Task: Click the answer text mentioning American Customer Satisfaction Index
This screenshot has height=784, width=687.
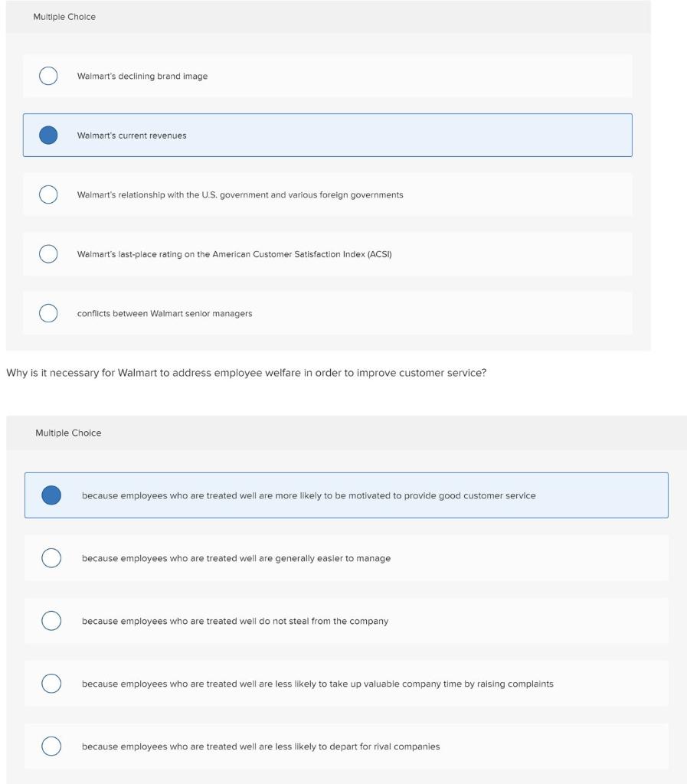Action: (x=234, y=254)
